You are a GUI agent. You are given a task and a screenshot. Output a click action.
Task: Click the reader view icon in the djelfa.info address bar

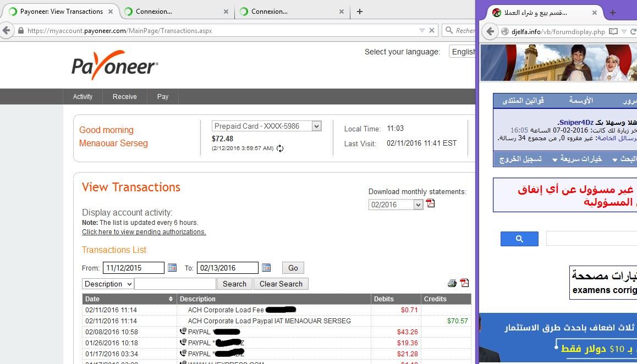pos(613,31)
